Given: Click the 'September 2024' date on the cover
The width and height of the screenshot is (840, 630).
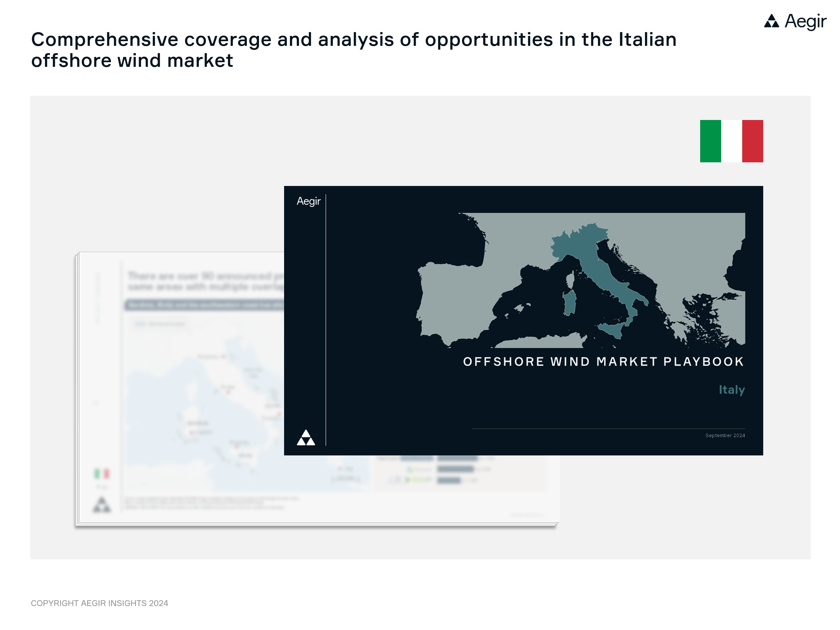Looking at the screenshot, I should tap(725, 436).
